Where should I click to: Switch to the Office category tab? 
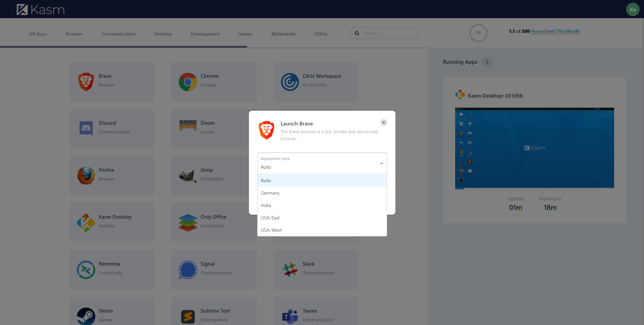coord(321,34)
